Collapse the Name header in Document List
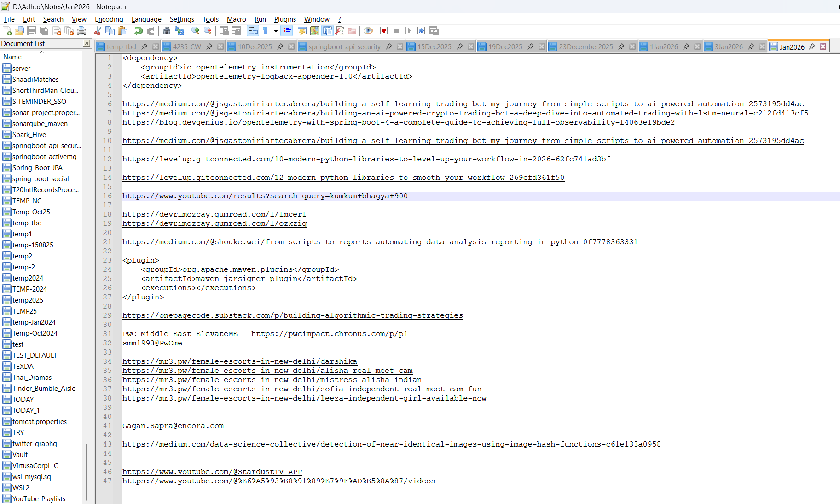This screenshot has width=840, height=504. [41, 52]
